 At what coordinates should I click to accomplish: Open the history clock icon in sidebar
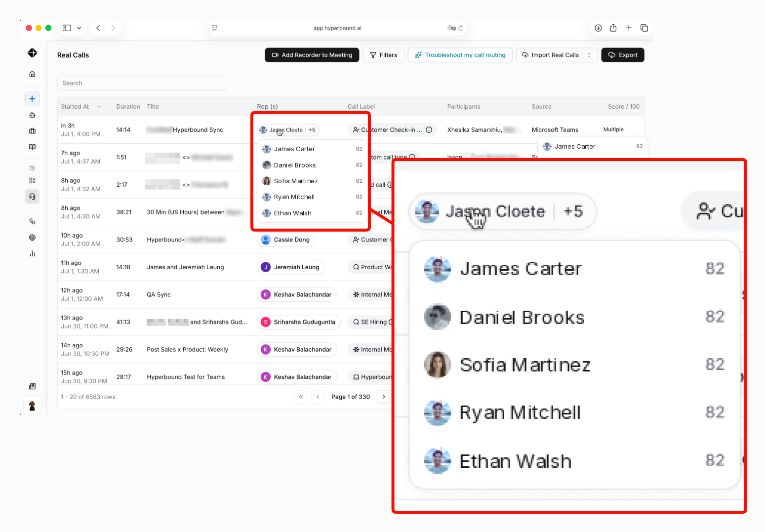pyautogui.click(x=32, y=168)
